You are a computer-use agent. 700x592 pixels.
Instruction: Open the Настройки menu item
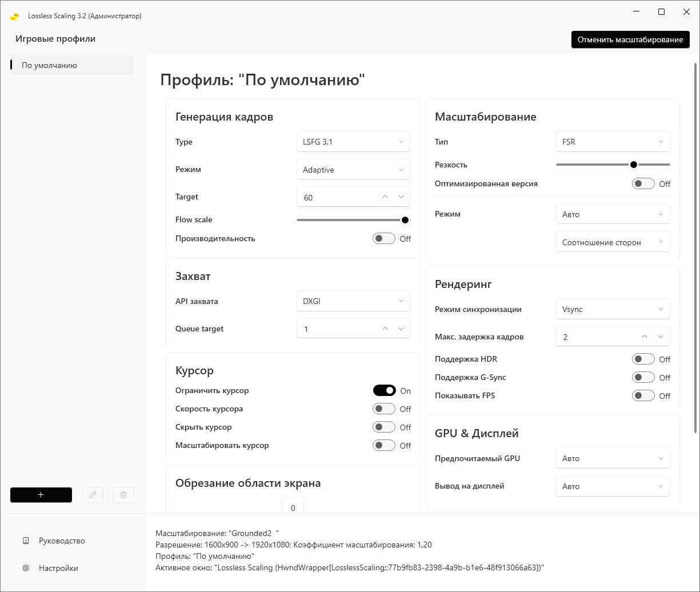click(58, 568)
